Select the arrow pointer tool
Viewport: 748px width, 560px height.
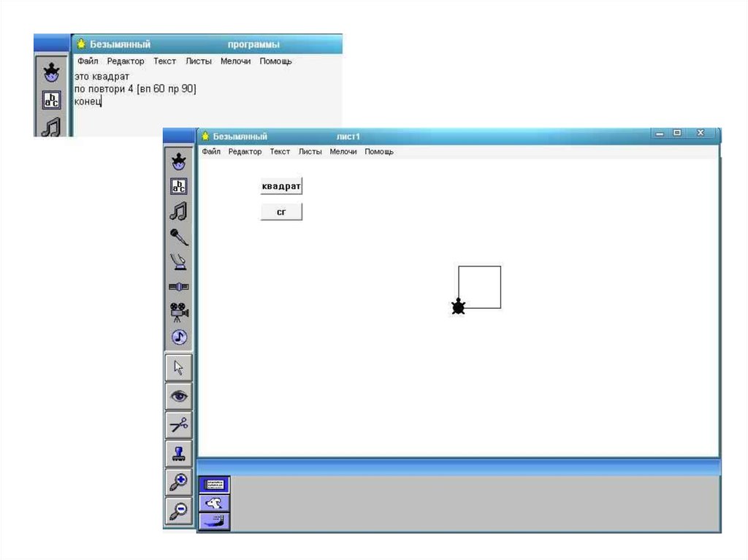click(x=179, y=367)
